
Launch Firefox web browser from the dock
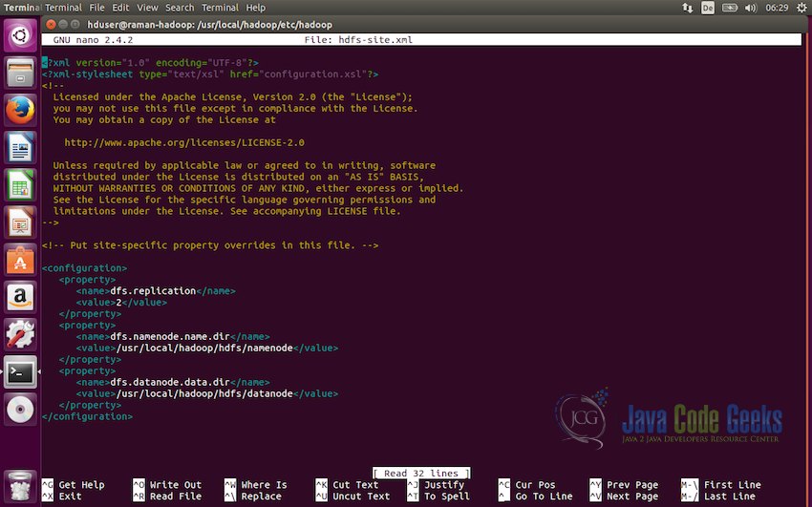point(20,110)
